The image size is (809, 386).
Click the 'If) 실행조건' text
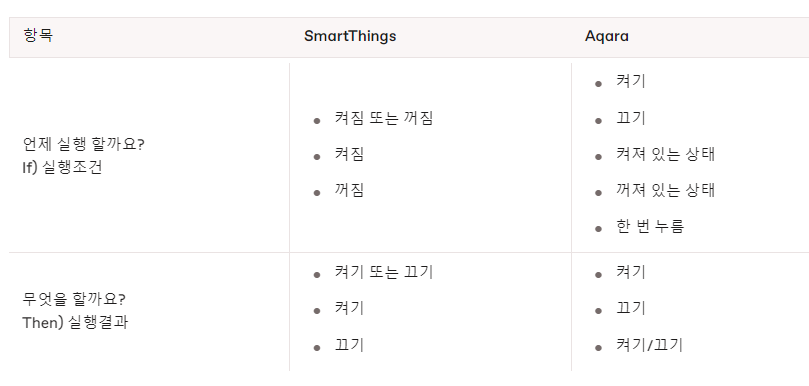tap(62, 168)
